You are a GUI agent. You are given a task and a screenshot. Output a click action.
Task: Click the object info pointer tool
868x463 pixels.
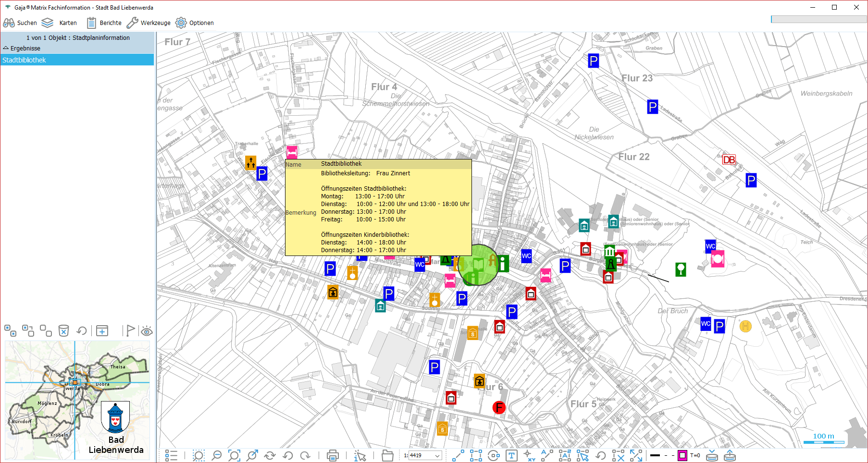point(360,455)
